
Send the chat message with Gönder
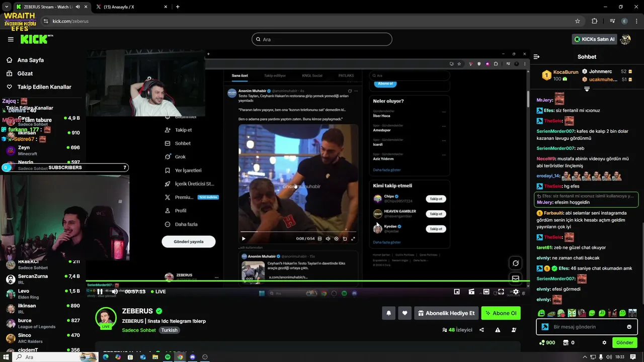[x=624, y=343]
